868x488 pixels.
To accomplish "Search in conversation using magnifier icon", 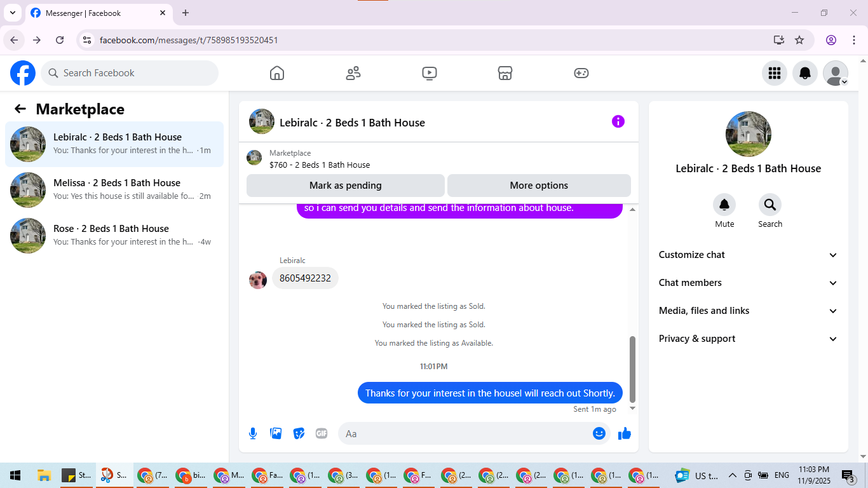I will [x=770, y=205].
